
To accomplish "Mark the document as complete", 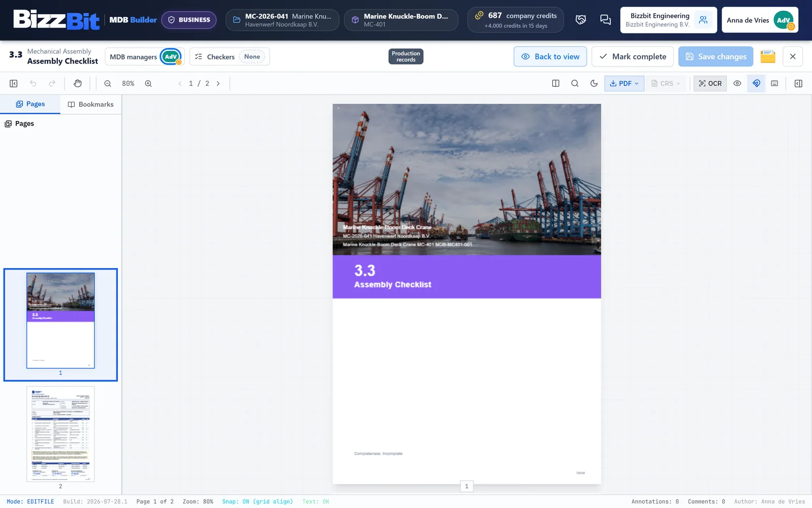I will [632, 56].
